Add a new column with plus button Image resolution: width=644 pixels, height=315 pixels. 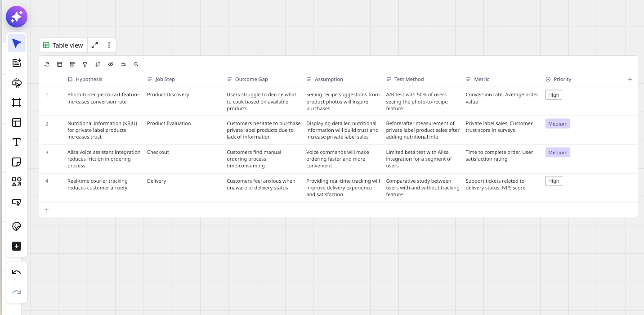(630, 79)
